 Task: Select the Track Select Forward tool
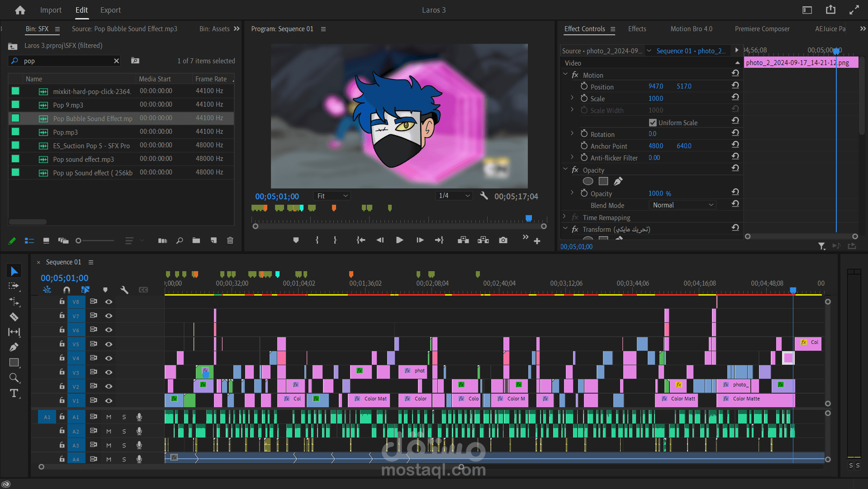14,286
